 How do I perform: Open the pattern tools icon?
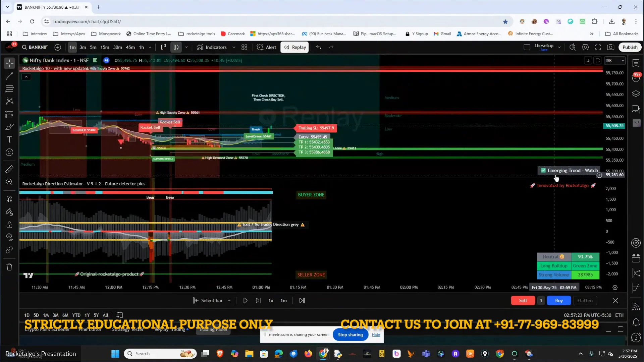click(x=9, y=101)
